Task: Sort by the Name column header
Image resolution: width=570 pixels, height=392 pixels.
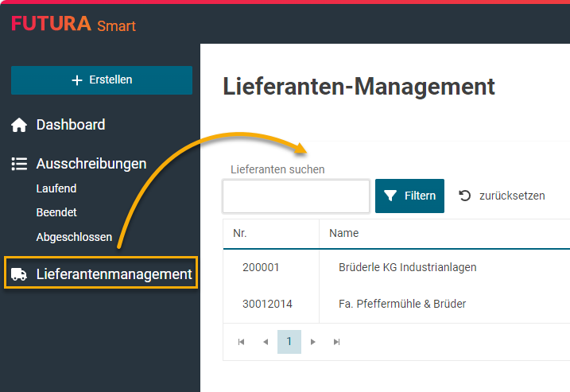Action: point(343,233)
